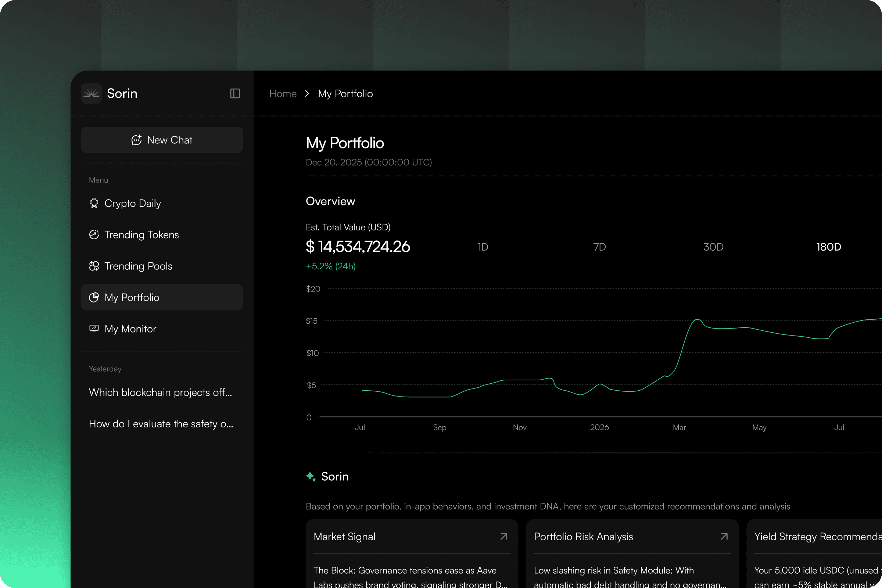This screenshot has width=882, height=588.
Task: Click the Crypto Daily badge icon
Action: (x=94, y=203)
